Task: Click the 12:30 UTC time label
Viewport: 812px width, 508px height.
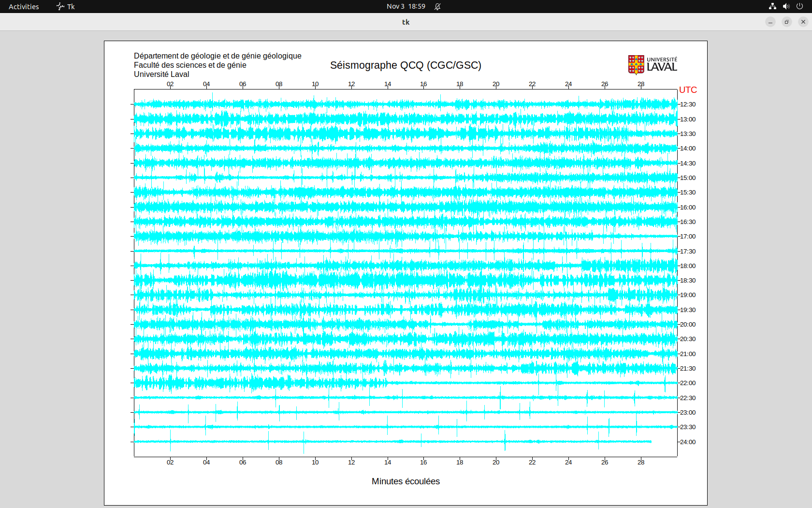Action: 688,105
